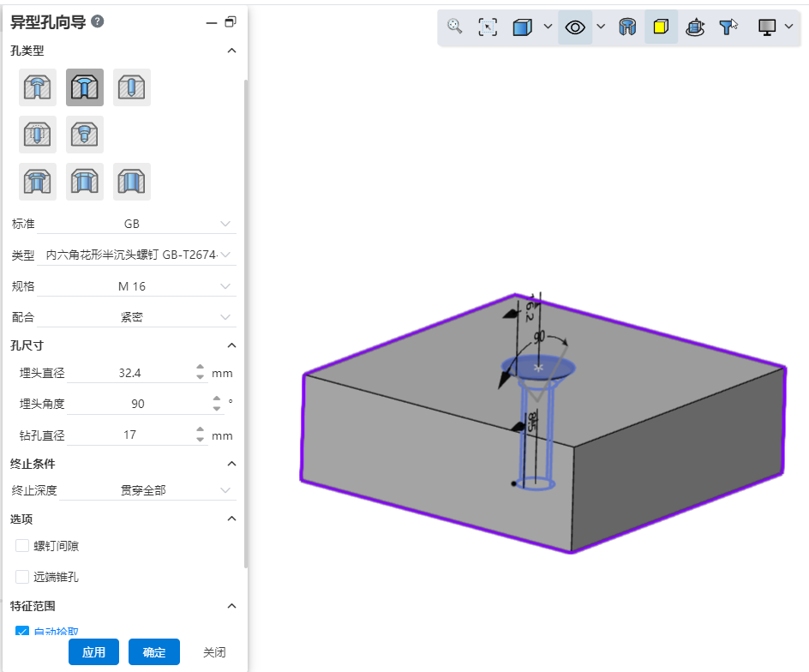Toggle the yellow cube display color icon

661,27
